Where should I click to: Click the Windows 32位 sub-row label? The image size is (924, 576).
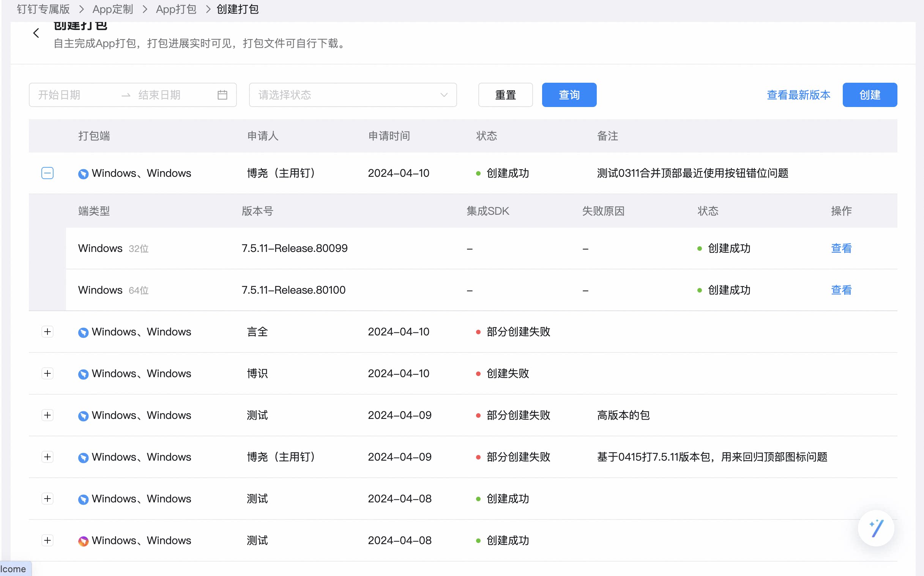113,249
